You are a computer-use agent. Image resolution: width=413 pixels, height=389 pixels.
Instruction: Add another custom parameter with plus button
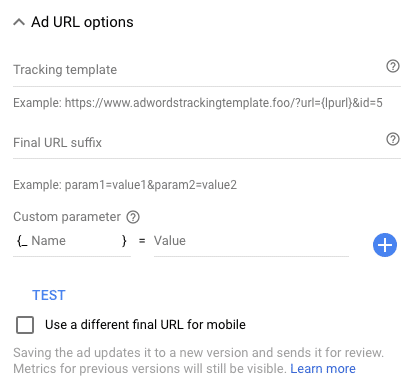(385, 245)
